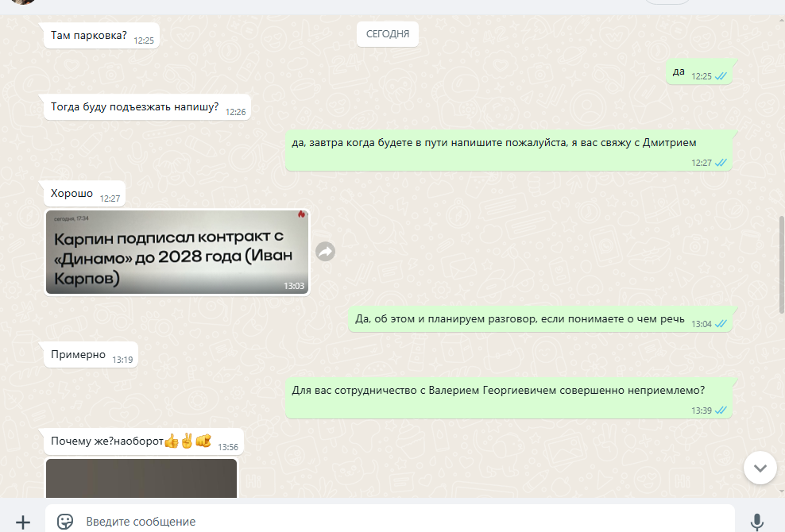Viewport: 785px width, 532px height.
Task: Start recording a voice message
Action: click(756, 522)
